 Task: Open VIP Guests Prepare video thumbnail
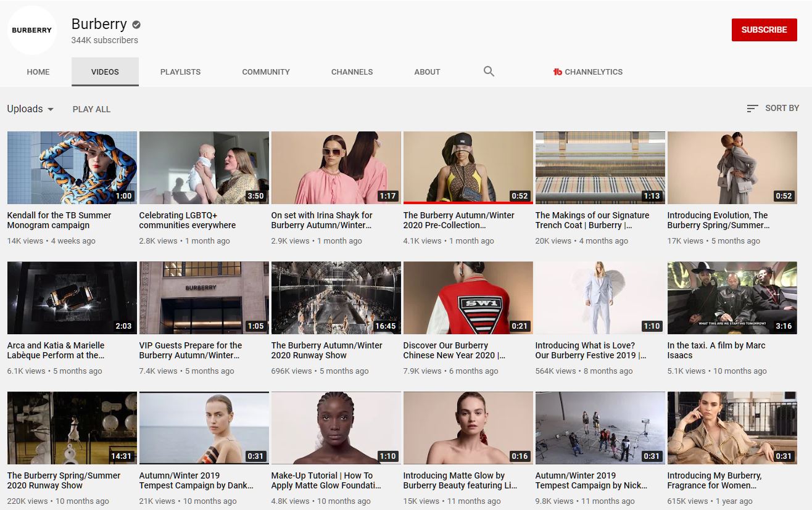click(x=204, y=298)
